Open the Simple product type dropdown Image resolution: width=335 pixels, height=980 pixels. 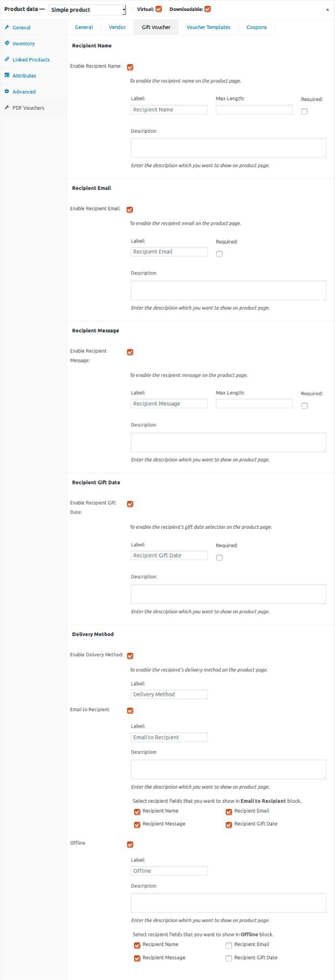coord(87,10)
